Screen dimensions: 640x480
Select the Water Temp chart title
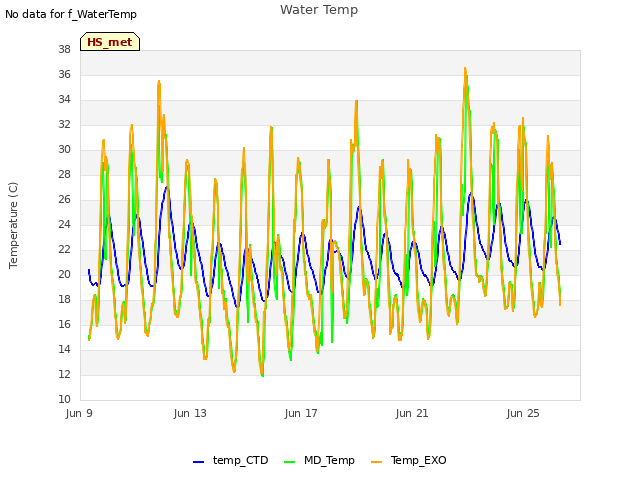click(x=319, y=10)
